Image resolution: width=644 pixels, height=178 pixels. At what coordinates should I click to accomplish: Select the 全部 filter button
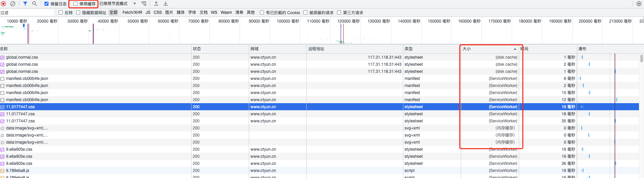click(x=113, y=12)
